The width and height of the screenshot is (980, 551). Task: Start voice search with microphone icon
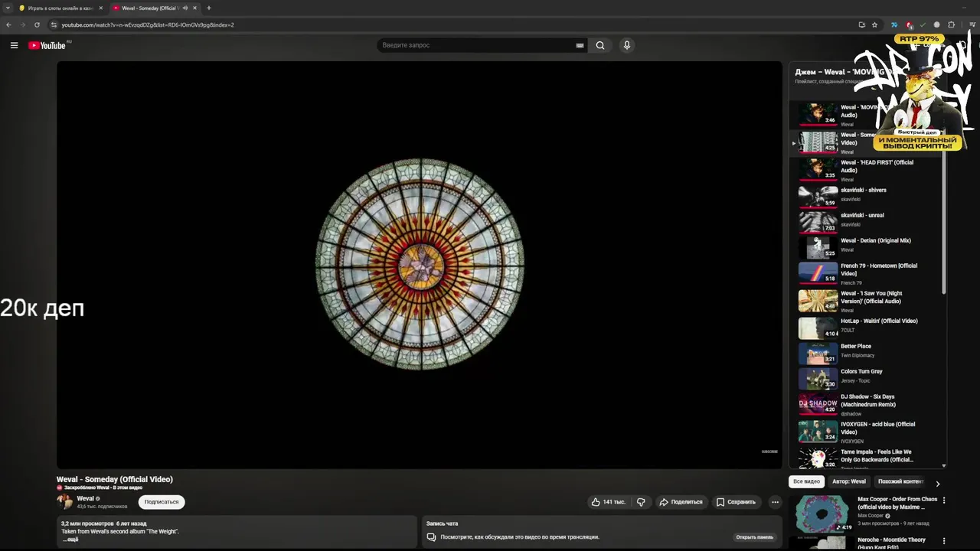pyautogui.click(x=627, y=45)
